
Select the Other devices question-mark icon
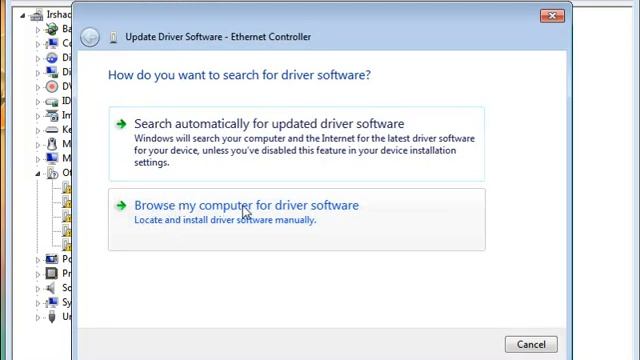click(52, 173)
